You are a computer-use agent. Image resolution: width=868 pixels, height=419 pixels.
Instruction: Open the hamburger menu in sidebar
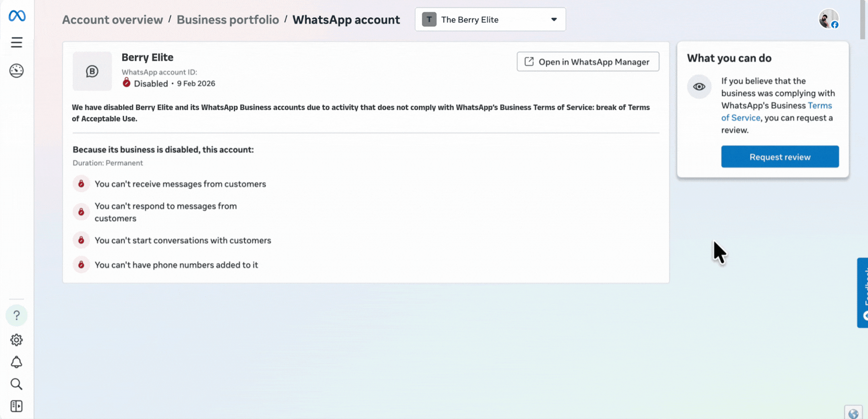click(x=17, y=43)
